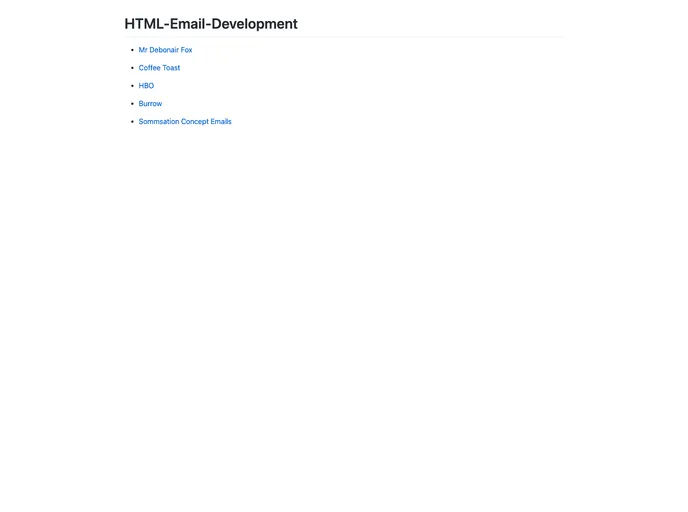The image size is (688, 512).
Task: Click the bullet before Sommsation Concept Emails
Action: click(x=132, y=122)
